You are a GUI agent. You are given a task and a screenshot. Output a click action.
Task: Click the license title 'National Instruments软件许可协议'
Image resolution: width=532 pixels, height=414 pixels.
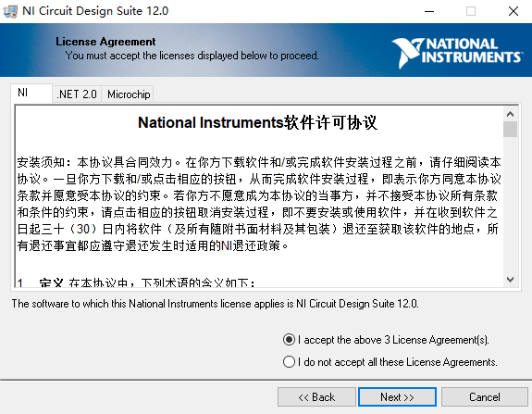tap(257, 122)
